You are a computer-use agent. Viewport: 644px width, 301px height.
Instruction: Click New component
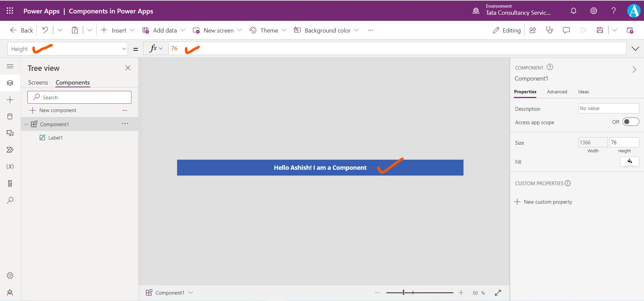pyautogui.click(x=53, y=110)
